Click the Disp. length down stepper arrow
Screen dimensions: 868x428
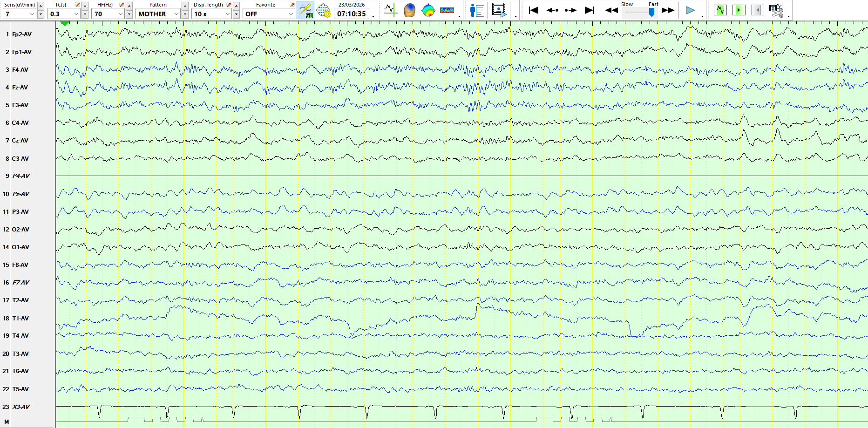pos(236,14)
